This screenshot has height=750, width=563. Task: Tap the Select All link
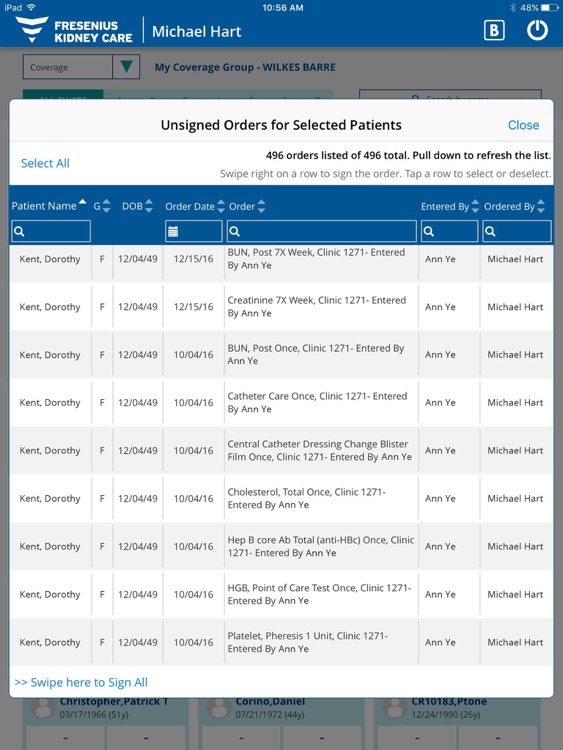pyautogui.click(x=45, y=163)
